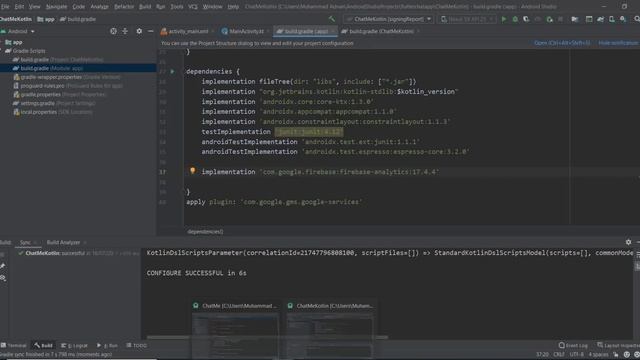The height and width of the screenshot is (360, 640).
Task: Fold the dependencies block closing brace
Action: pyautogui.click(x=184, y=192)
